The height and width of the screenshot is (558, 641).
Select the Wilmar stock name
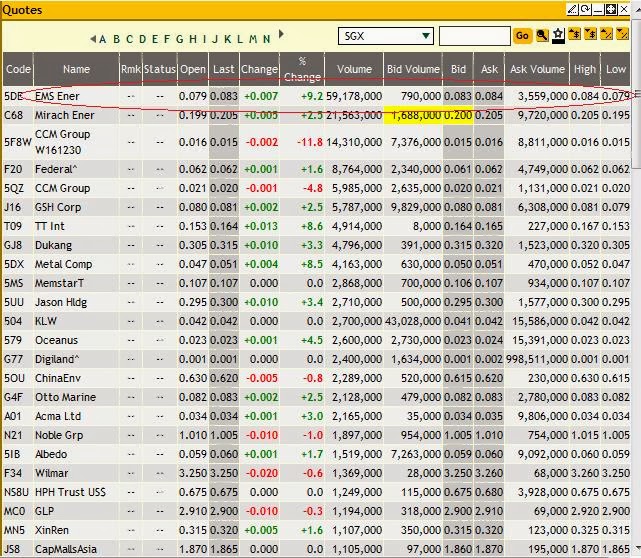52,473
